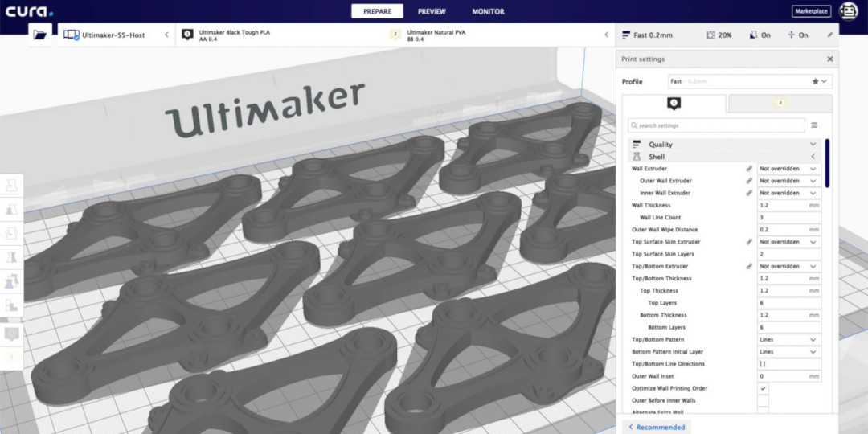Toggle Alternate Extra Wall checkbox
The height and width of the screenshot is (434, 868).
tap(763, 411)
